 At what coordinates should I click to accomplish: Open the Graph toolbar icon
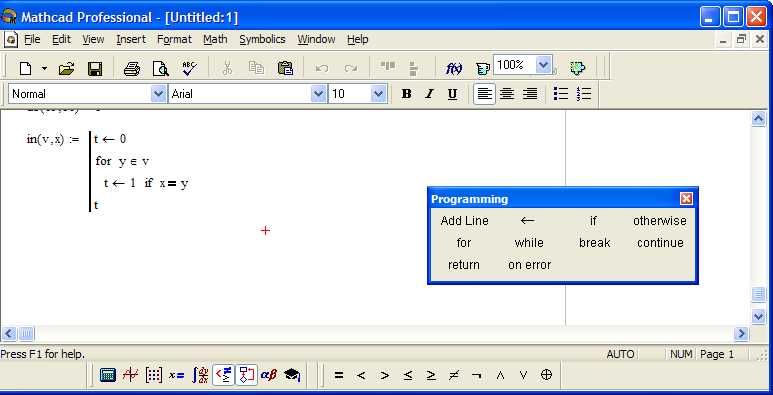[131, 375]
